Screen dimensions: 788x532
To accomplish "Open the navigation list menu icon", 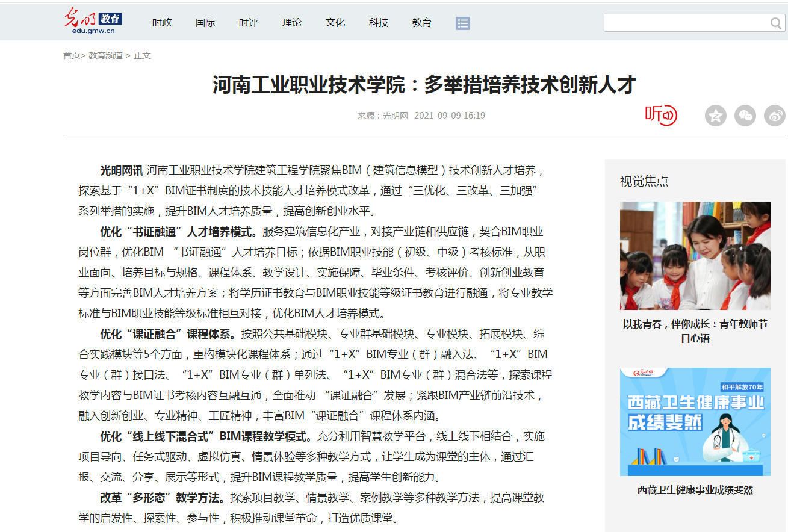I will 462,23.
